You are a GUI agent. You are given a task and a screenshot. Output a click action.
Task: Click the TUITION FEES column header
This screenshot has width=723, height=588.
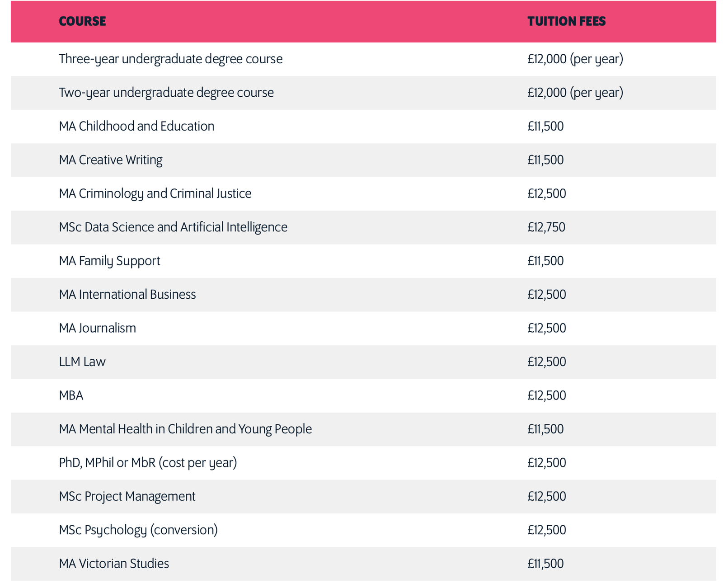tap(566, 21)
